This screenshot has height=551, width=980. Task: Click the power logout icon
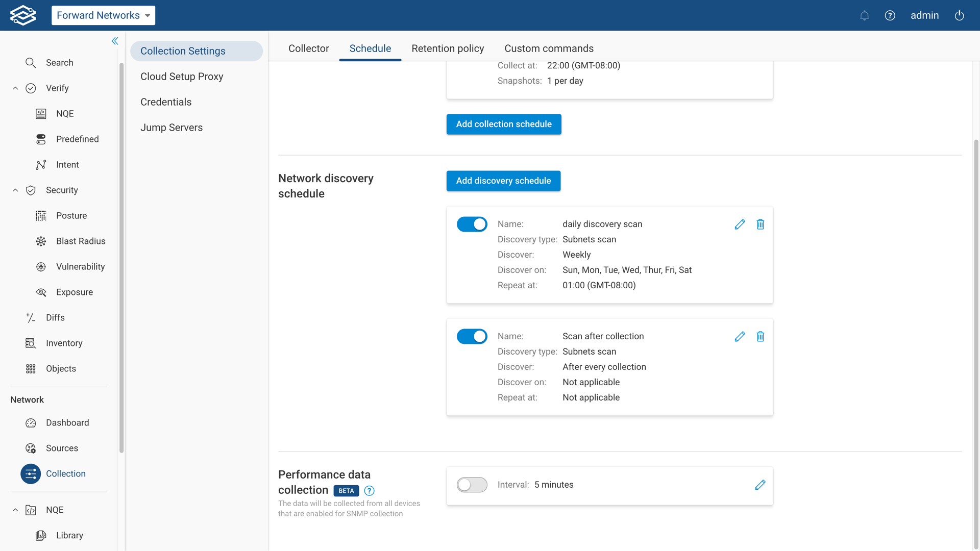[959, 15]
